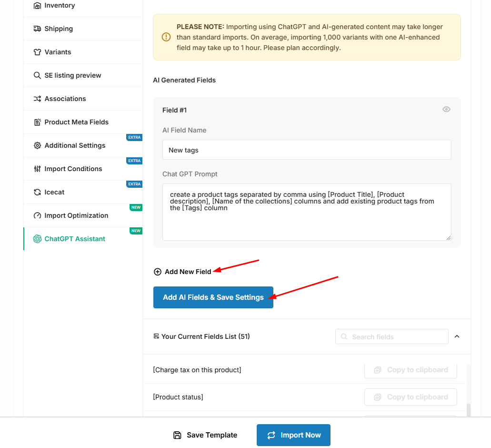Click the Import Optimization gauge icon
Image resolution: width=491 pixels, height=448 pixels.
pyautogui.click(x=37, y=215)
